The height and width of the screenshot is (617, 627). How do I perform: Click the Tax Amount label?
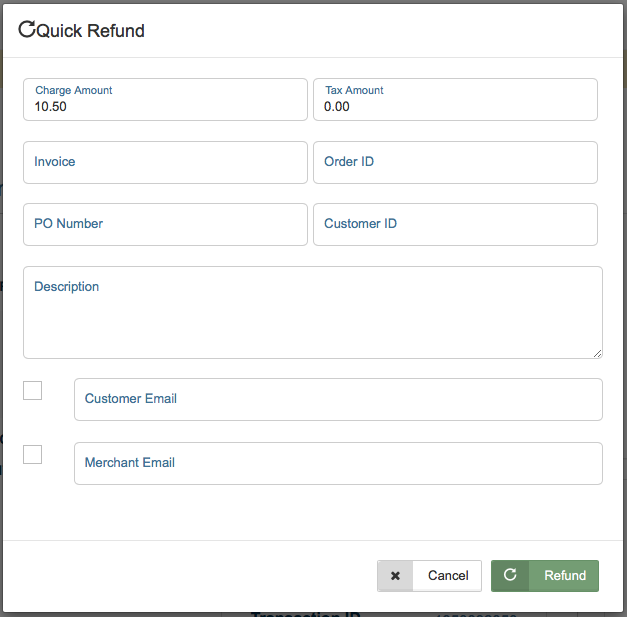(354, 90)
